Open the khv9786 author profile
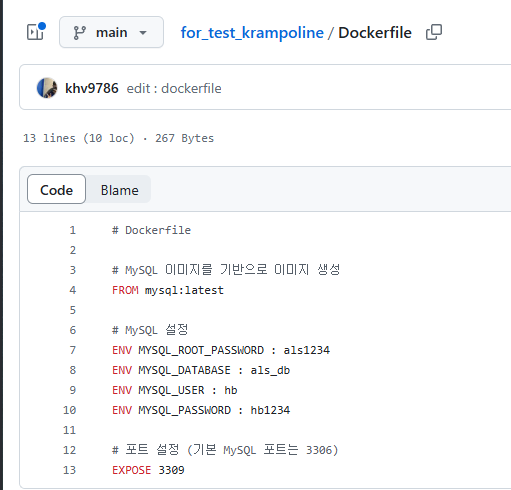Viewport: 511px width, 490px height. [92, 88]
